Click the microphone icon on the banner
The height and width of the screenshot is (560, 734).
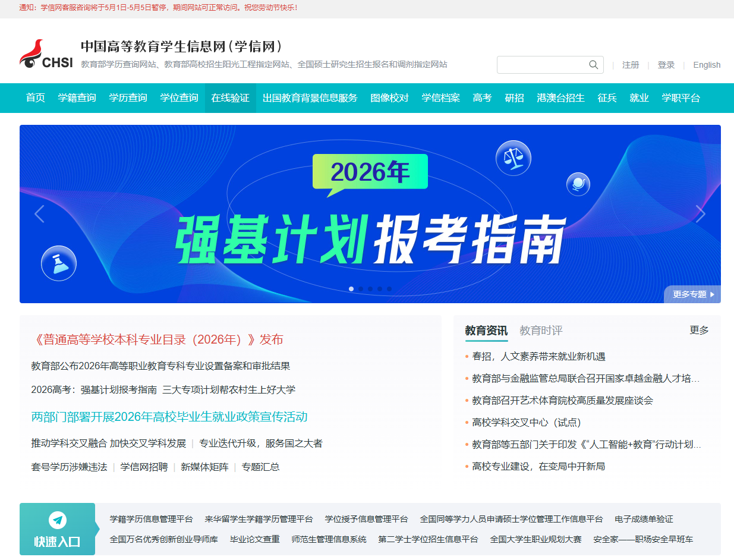578,184
